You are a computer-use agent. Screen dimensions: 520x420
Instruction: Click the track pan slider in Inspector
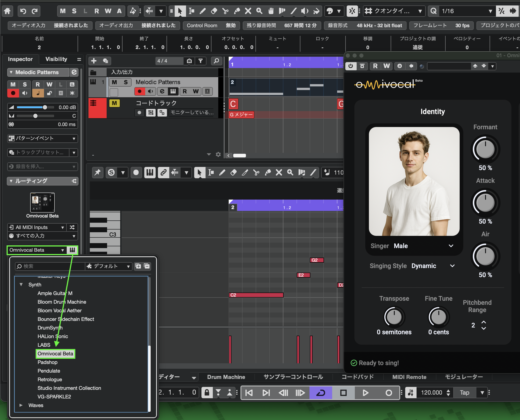pos(36,116)
